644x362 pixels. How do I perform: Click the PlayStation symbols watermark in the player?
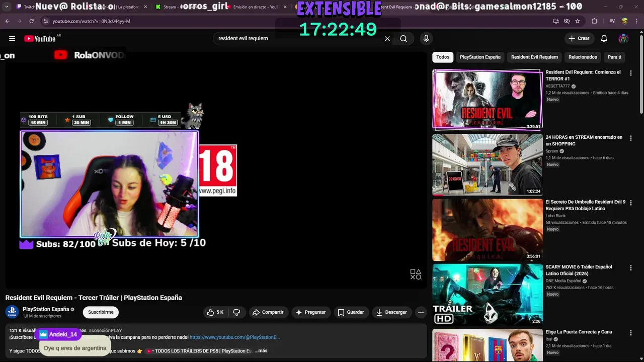(x=416, y=275)
